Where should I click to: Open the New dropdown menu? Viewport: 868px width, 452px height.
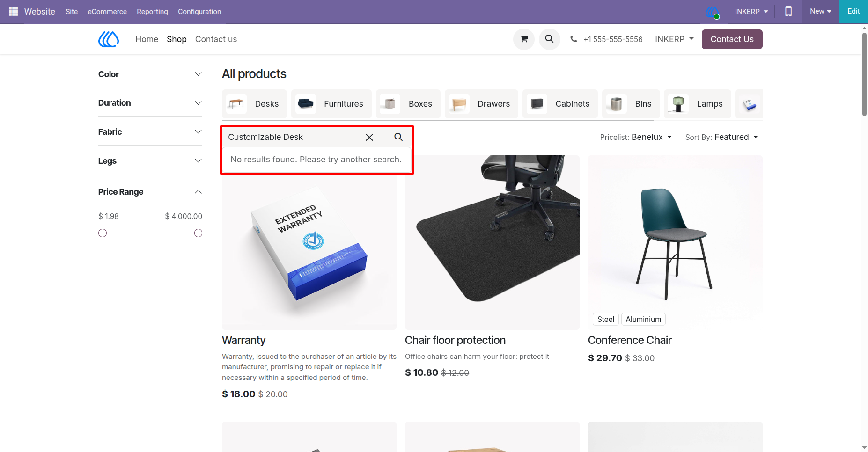pos(821,11)
